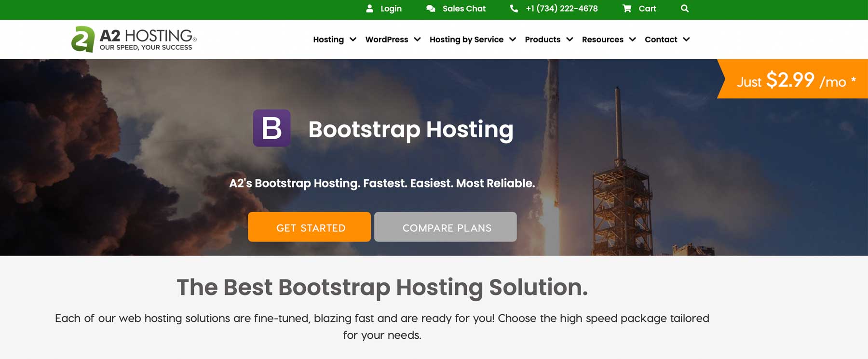Click the purple Bootstrap B icon
Screen dimensions: 868x359
pos(271,128)
